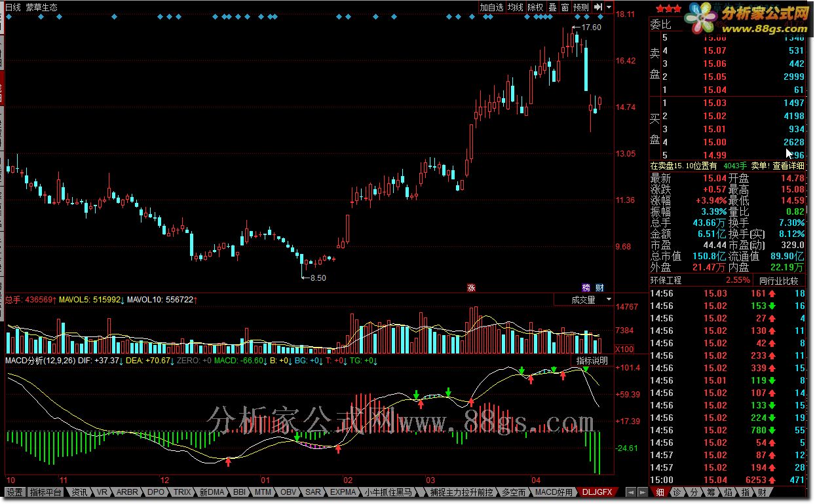
Task: Open the top toolbar dropdown arrow
Action: [609, 7]
